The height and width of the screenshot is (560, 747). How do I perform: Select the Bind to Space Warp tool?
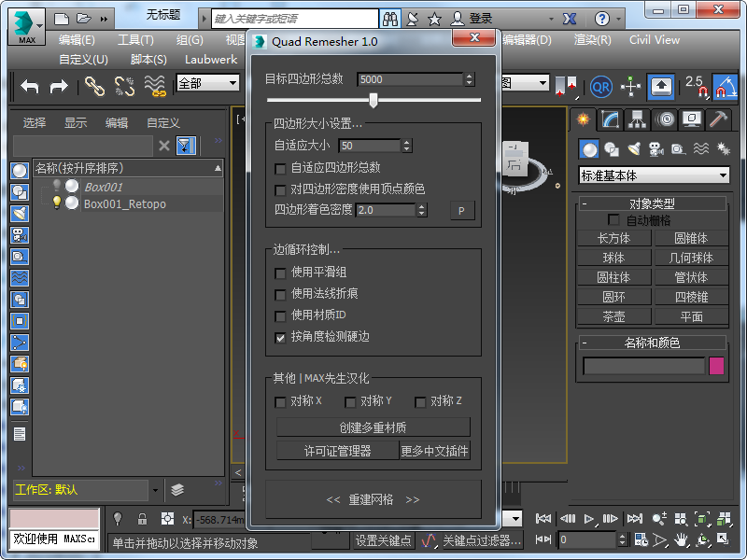click(155, 87)
